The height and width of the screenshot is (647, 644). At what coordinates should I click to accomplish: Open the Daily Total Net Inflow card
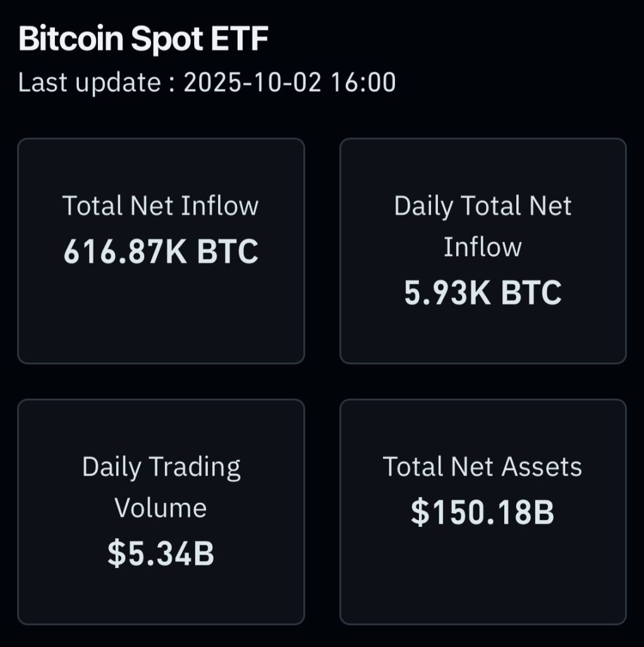point(483,335)
